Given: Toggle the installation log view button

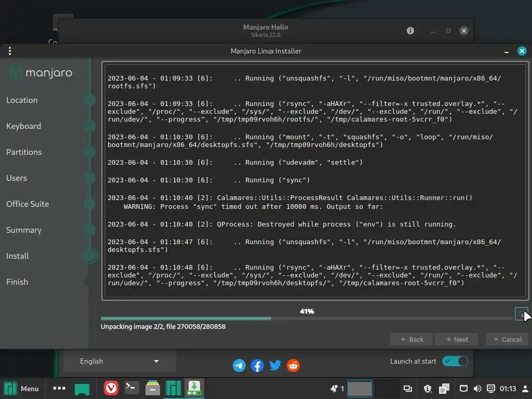Looking at the screenshot, I should [521, 314].
